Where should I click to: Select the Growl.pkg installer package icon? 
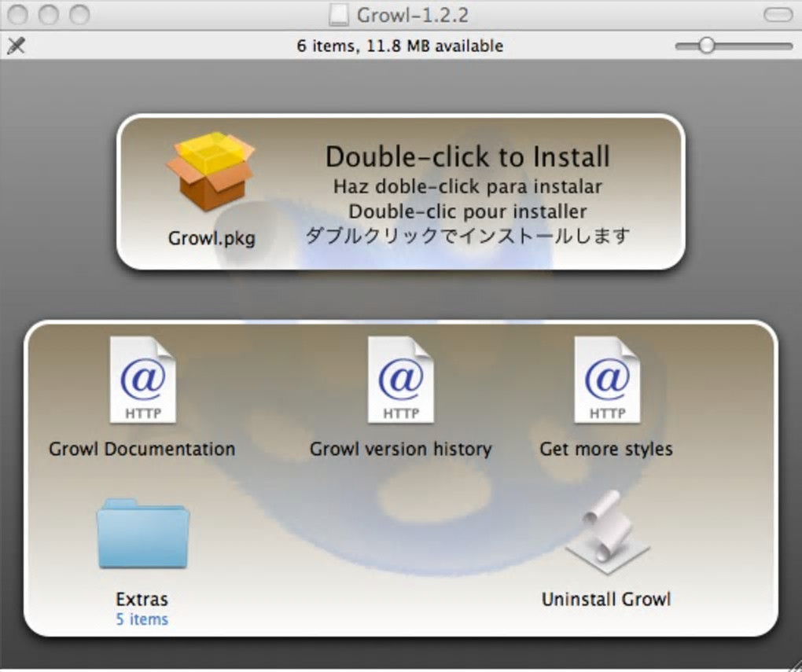(210, 172)
